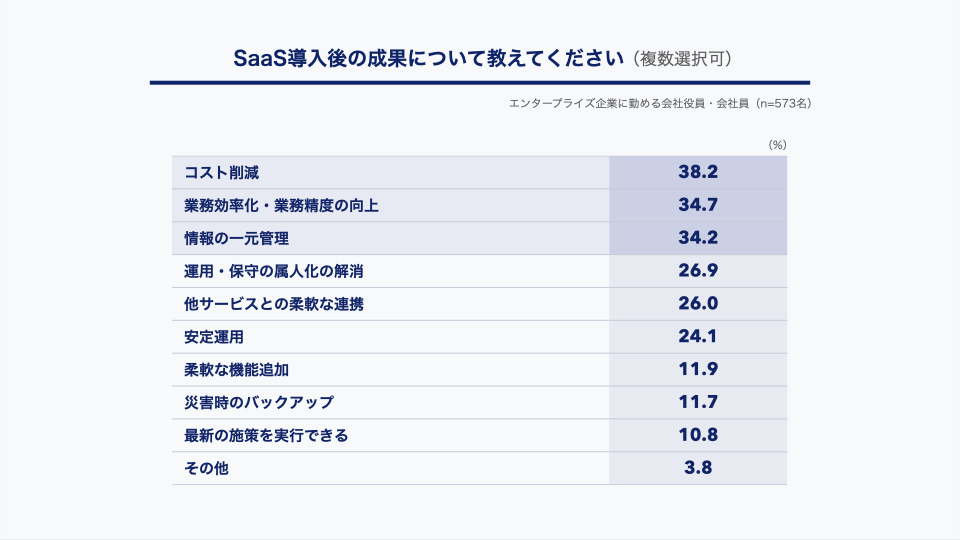Select the 24.1 percentage value

pyautogui.click(x=698, y=336)
